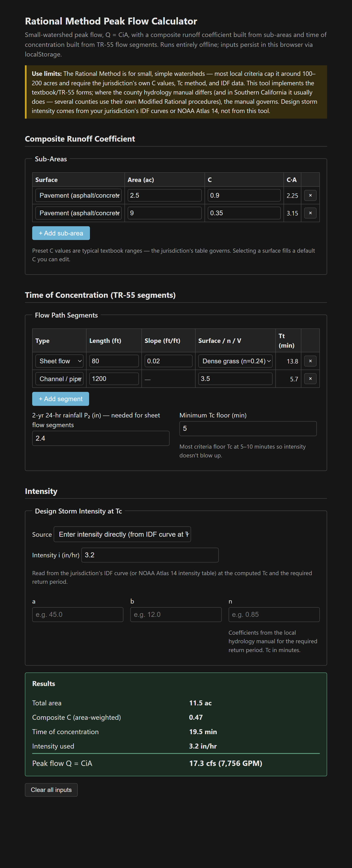Select the 19.5 min time of concentration
Image resolution: width=352 pixels, height=868 pixels.
point(203,732)
